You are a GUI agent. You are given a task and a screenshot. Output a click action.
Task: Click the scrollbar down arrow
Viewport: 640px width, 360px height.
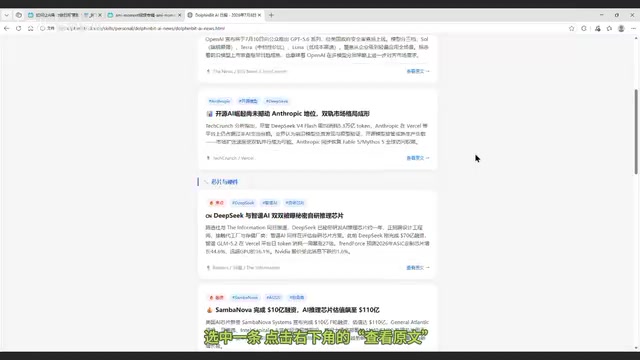[x=636, y=348]
